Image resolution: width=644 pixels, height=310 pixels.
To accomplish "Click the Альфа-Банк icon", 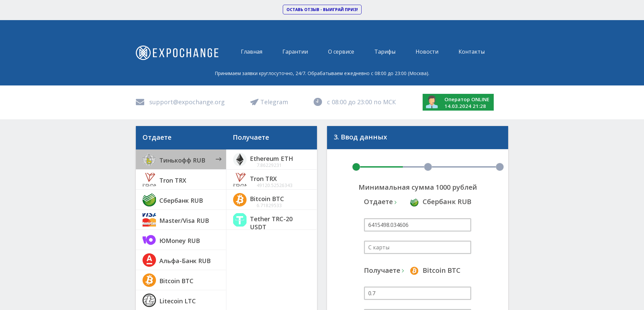I will click(x=149, y=260).
